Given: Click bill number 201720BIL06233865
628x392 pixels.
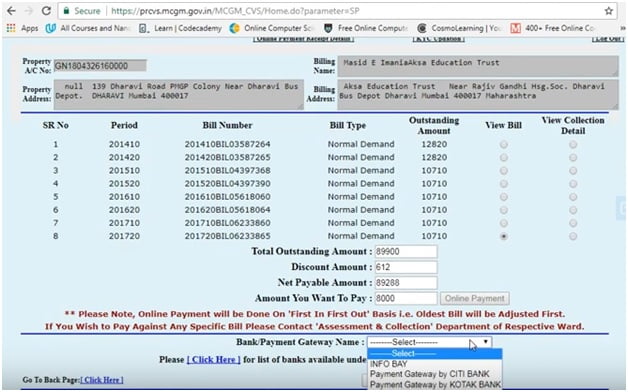Looking at the screenshot, I should click(227, 236).
